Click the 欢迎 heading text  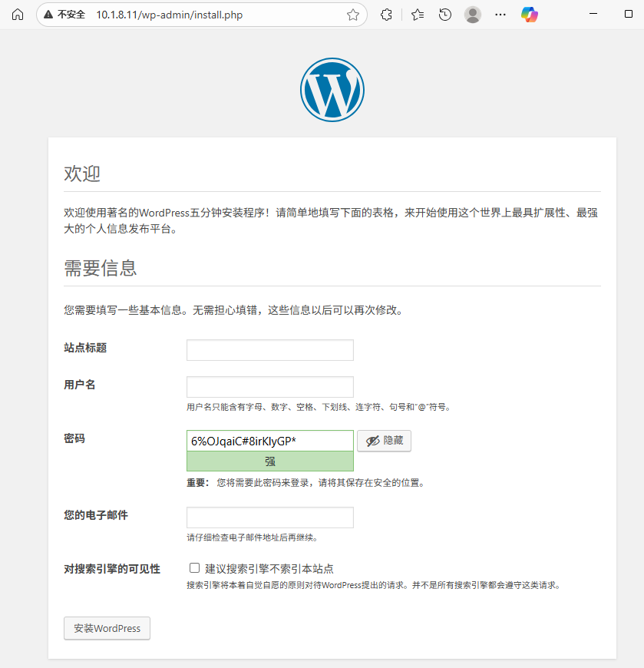(x=82, y=174)
